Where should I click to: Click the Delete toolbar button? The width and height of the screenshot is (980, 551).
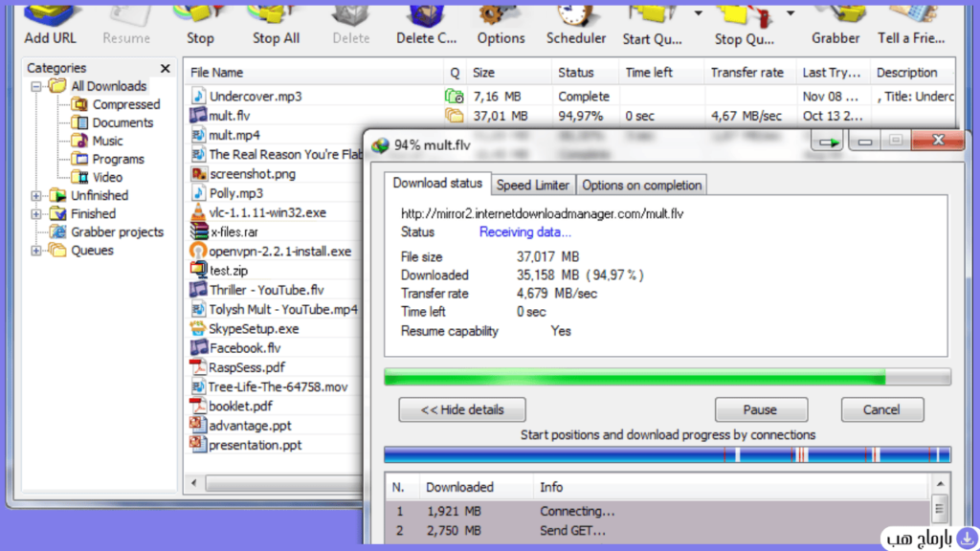point(350,25)
